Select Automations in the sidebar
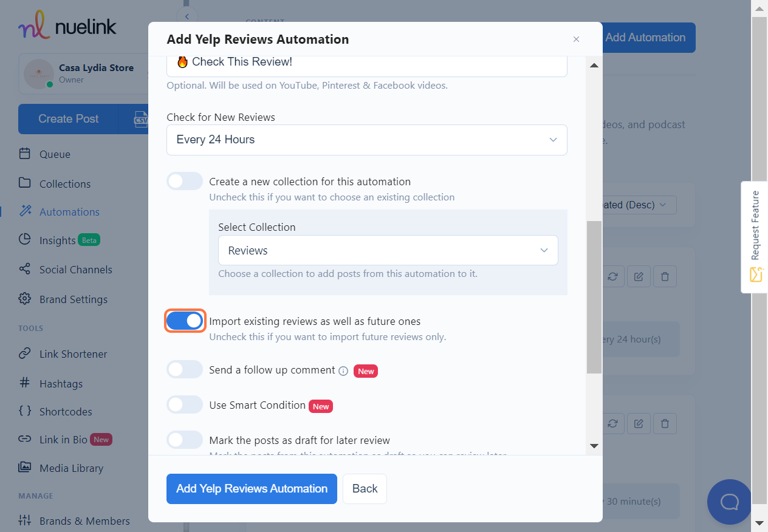The width and height of the screenshot is (768, 532). 69,212
